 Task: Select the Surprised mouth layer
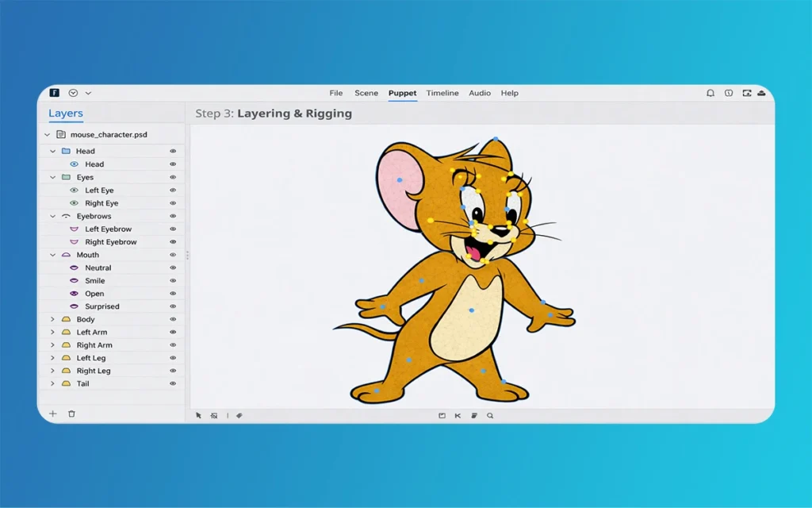click(102, 306)
